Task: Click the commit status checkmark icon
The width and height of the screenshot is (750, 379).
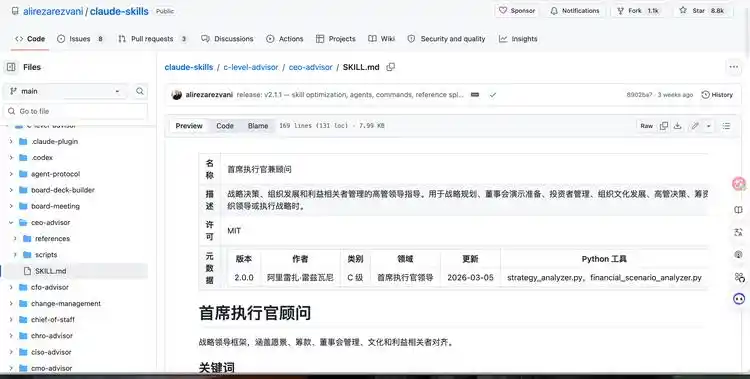Action: 493,95
